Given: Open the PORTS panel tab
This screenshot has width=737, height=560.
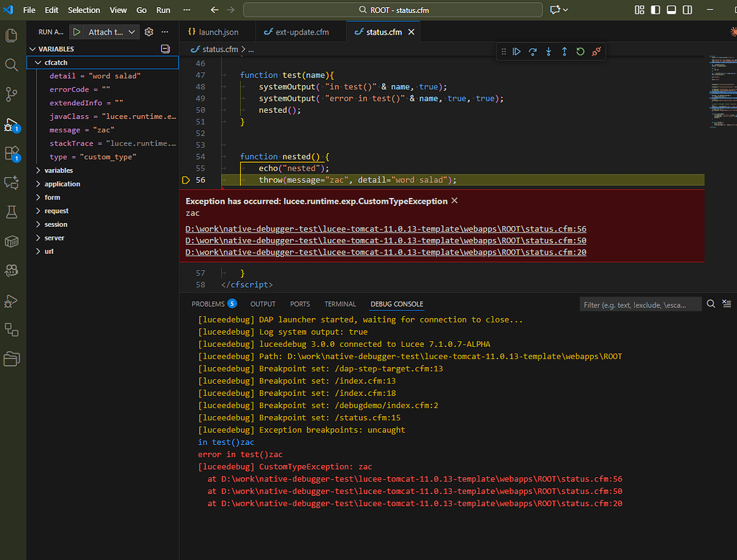Looking at the screenshot, I should (x=300, y=304).
